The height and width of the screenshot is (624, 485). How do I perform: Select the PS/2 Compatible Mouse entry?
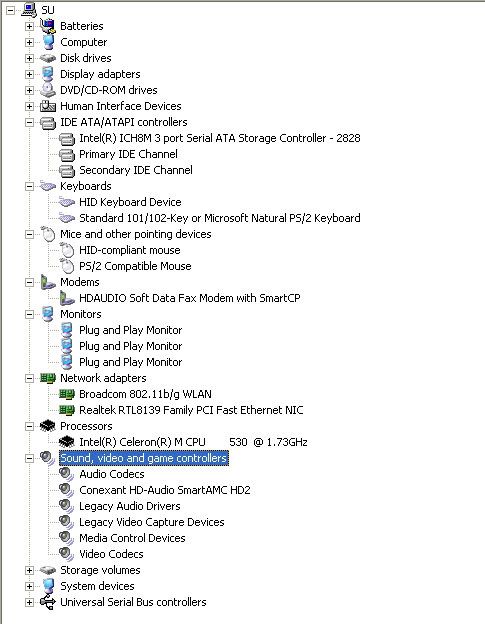click(135, 266)
